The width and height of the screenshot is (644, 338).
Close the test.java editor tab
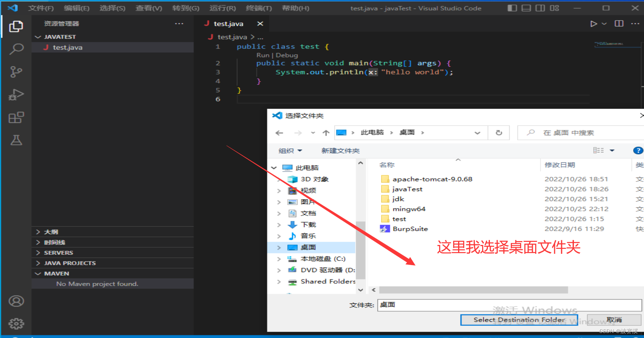(x=260, y=24)
